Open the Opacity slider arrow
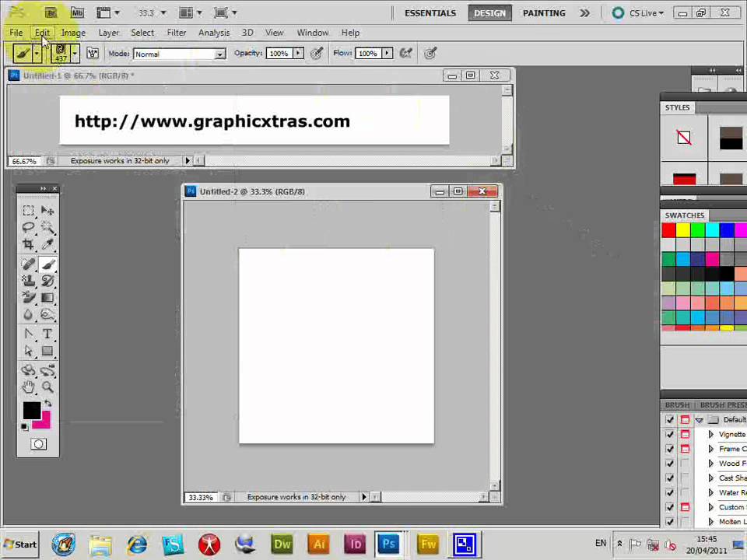This screenshot has width=747, height=560. pyautogui.click(x=298, y=54)
